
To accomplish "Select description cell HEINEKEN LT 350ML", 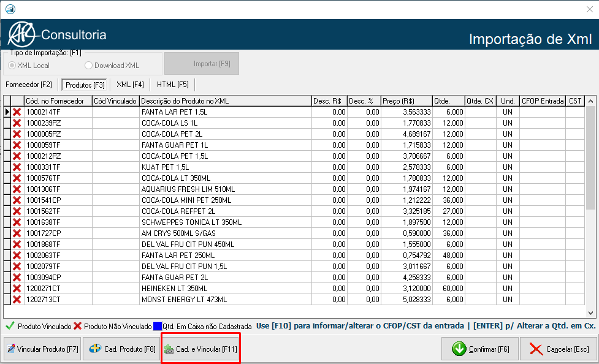I will (226, 289).
